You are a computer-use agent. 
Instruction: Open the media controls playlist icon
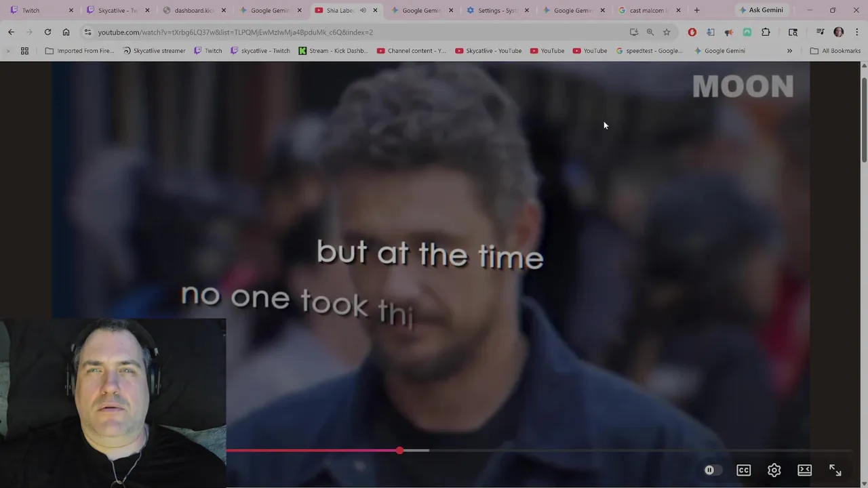coord(820,32)
